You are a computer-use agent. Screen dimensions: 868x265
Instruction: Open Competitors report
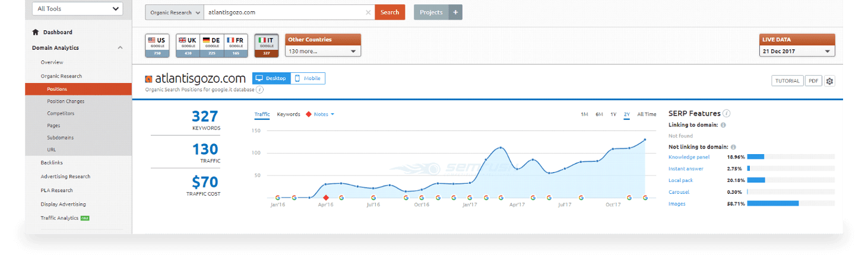[x=61, y=113]
